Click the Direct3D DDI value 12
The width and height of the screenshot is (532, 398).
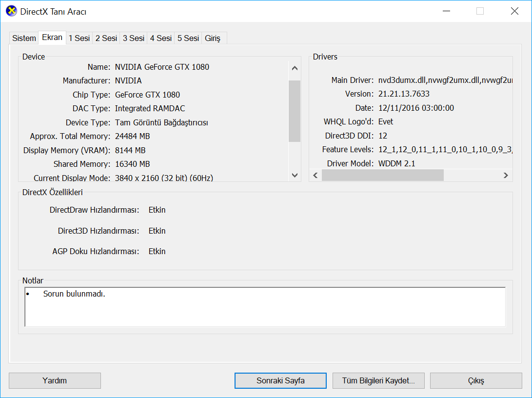(383, 136)
